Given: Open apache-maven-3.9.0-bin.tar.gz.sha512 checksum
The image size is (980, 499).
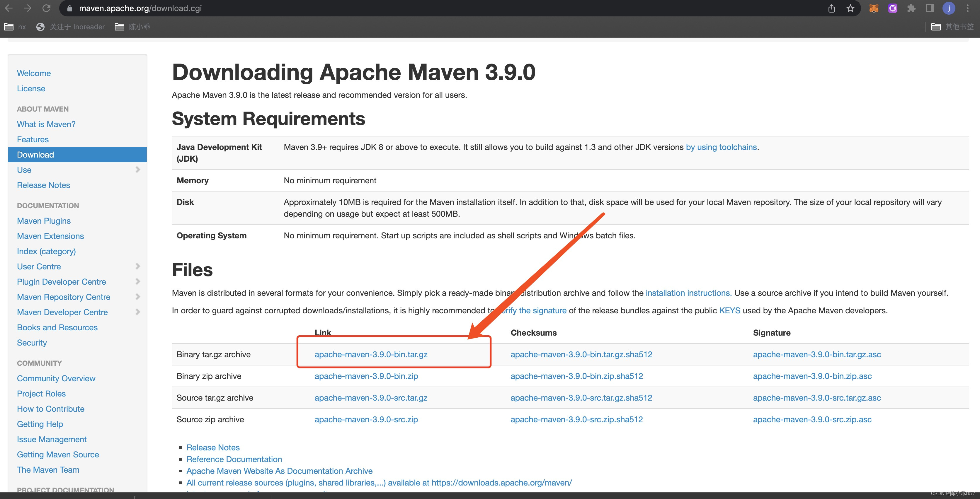Looking at the screenshot, I should (x=581, y=354).
